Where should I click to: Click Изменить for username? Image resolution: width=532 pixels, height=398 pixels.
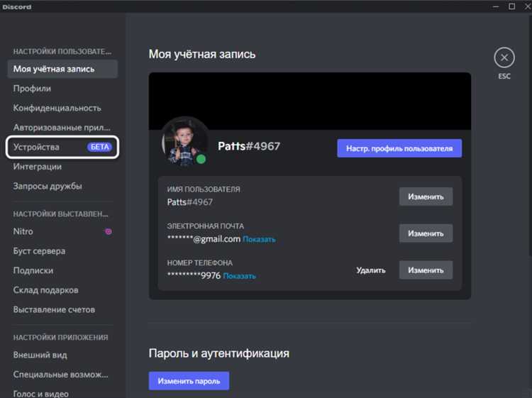[426, 197]
